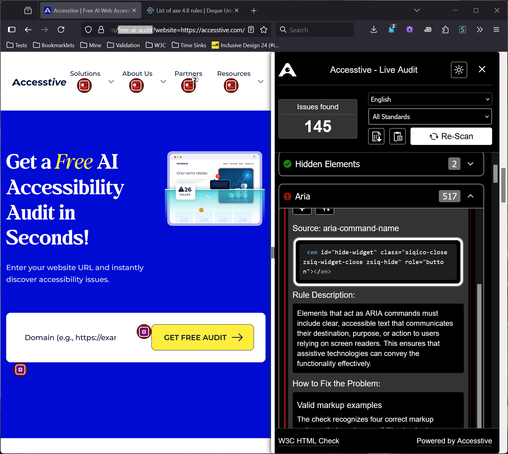Click the purple issue marker beside domain field
508x454 pixels.
(144, 332)
